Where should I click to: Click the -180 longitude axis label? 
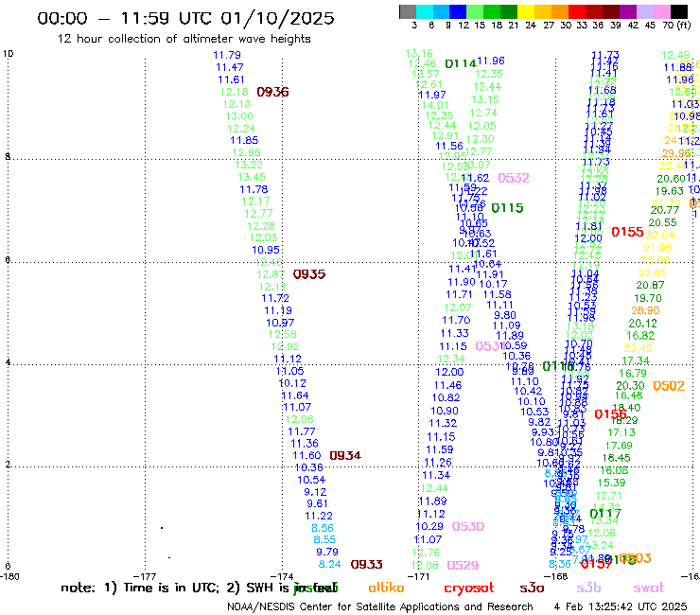click(x=9, y=576)
